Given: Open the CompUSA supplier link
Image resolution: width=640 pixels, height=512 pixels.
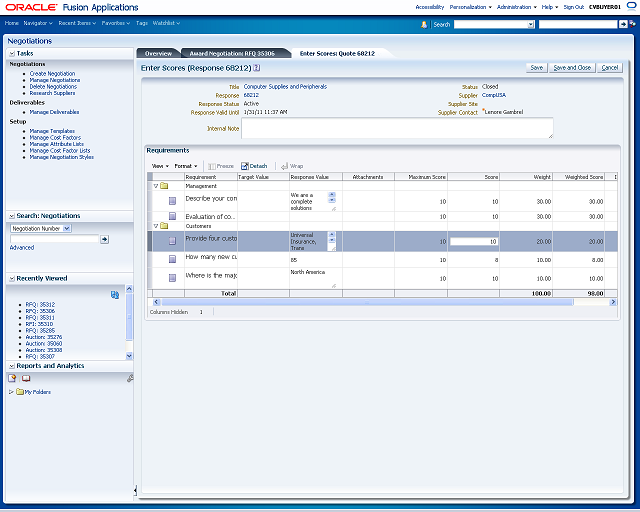Looking at the screenshot, I should [493, 95].
